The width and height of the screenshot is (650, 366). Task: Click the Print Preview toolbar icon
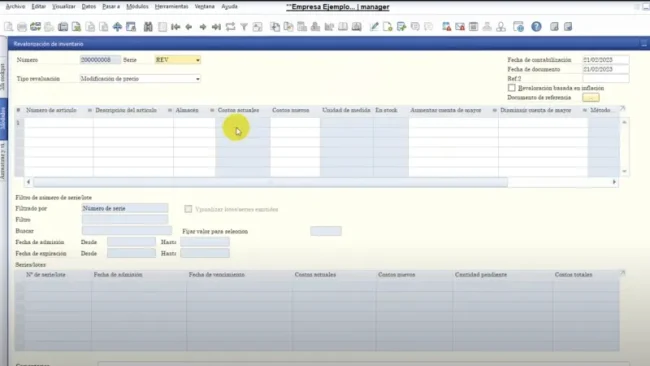pyautogui.click(x=8, y=27)
